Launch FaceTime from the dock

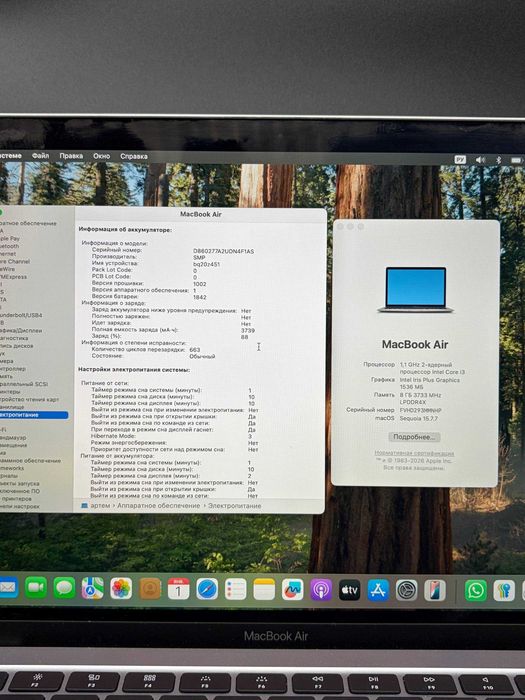click(36, 588)
